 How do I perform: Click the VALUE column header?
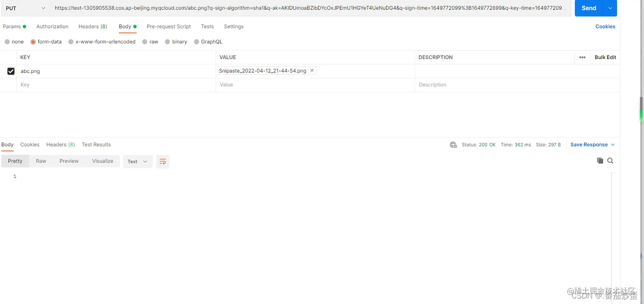click(x=228, y=57)
